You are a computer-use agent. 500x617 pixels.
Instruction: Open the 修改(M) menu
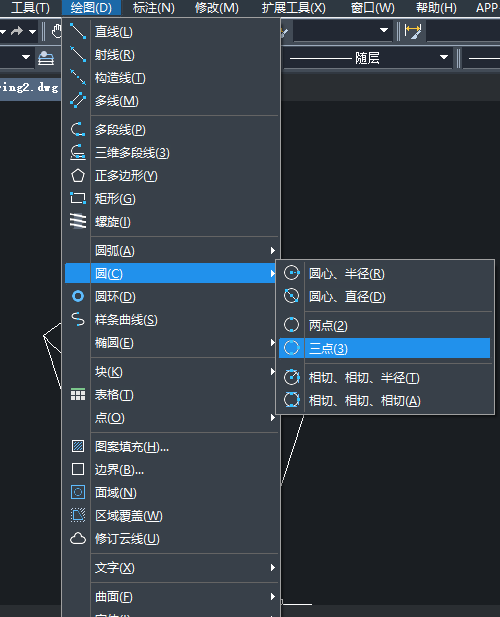[217, 7]
